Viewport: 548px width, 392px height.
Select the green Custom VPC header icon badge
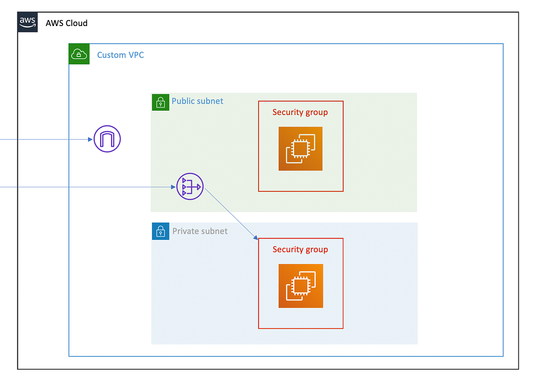(79, 54)
